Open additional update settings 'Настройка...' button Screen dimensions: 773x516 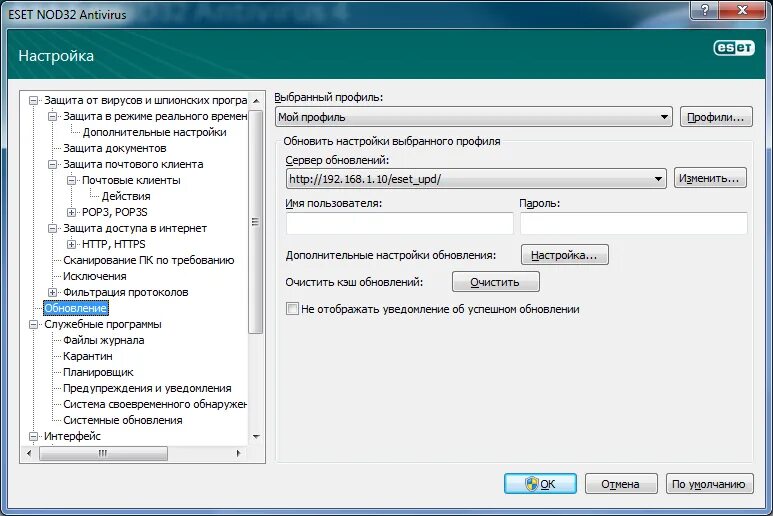pos(564,255)
